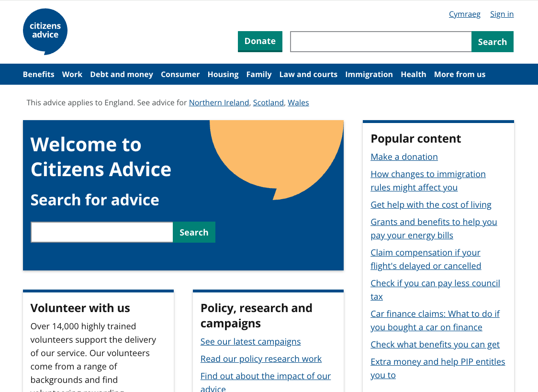Open the Benefits menu item
The image size is (538, 392).
click(x=38, y=74)
